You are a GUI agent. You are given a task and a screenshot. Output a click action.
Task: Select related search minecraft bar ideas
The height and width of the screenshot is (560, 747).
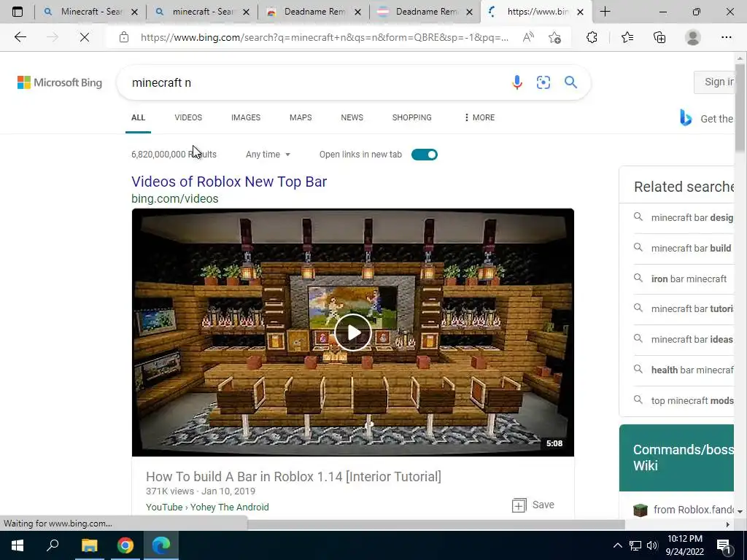point(684,340)
